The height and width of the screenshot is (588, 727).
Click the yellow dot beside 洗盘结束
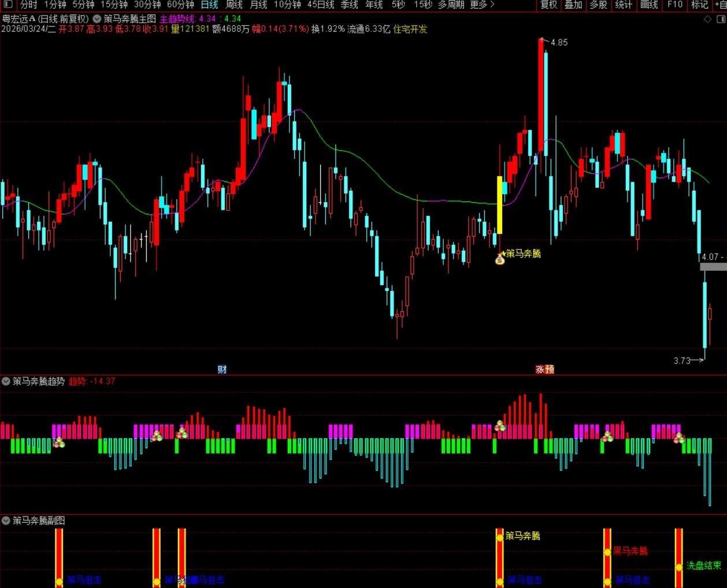coord(679,567)
